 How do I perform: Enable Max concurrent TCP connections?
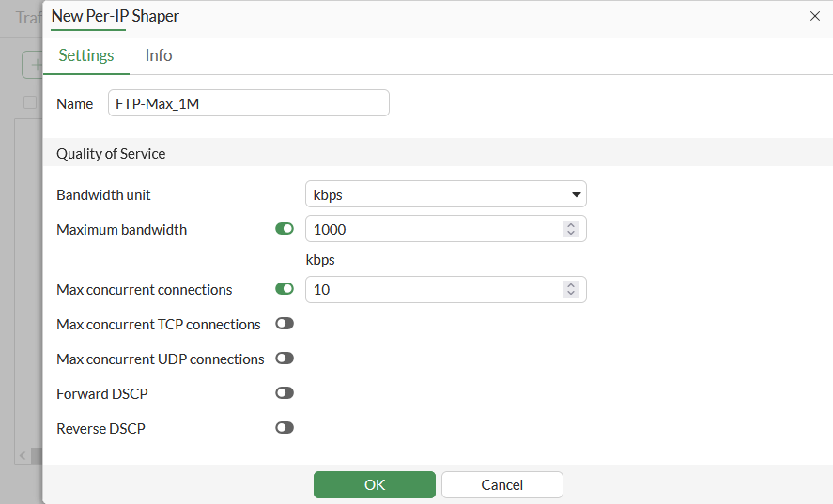point(285,324)
